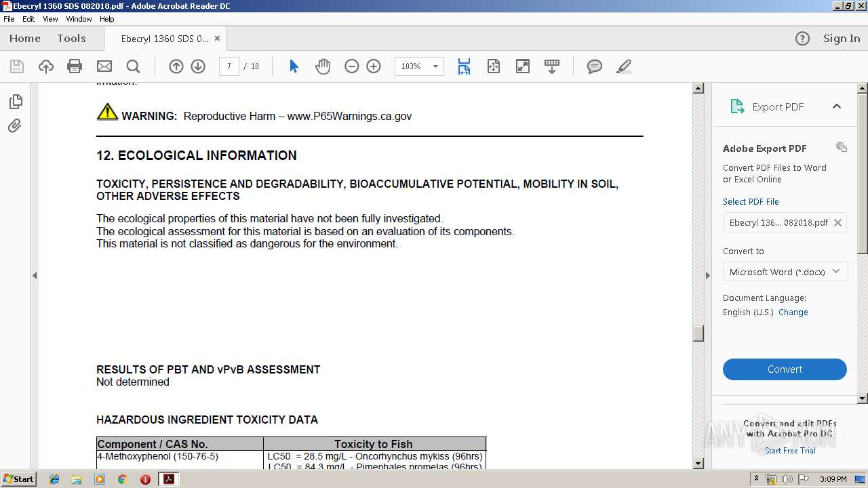Viewport: 868px width, 488px height.
Task: Open Convert to Microsoft Word dropdown
Action: [x=785, y=272]
